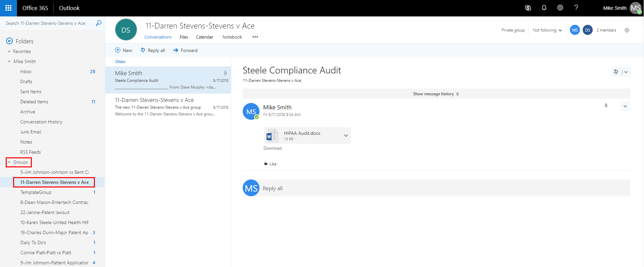Open Skype from the top bar
644x267 pixels.
click(528, 8)
